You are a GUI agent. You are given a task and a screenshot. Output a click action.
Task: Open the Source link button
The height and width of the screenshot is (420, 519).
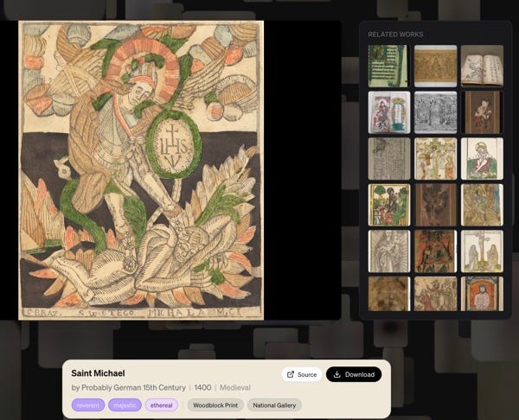coord(302,374)
